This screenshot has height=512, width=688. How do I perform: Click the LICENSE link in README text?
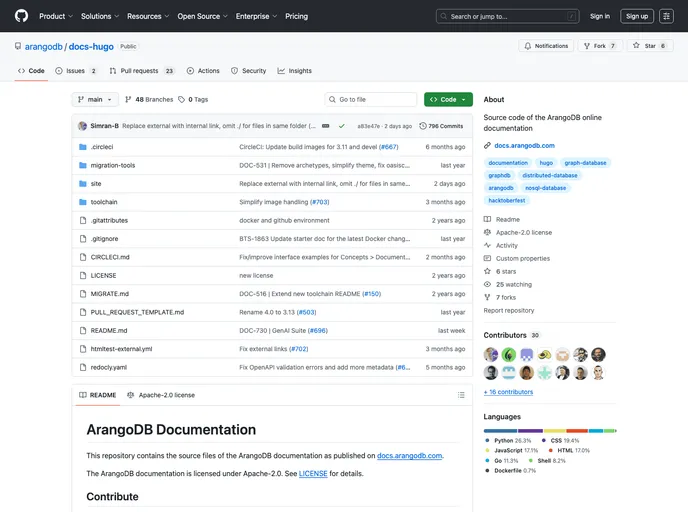pos(313,474)
